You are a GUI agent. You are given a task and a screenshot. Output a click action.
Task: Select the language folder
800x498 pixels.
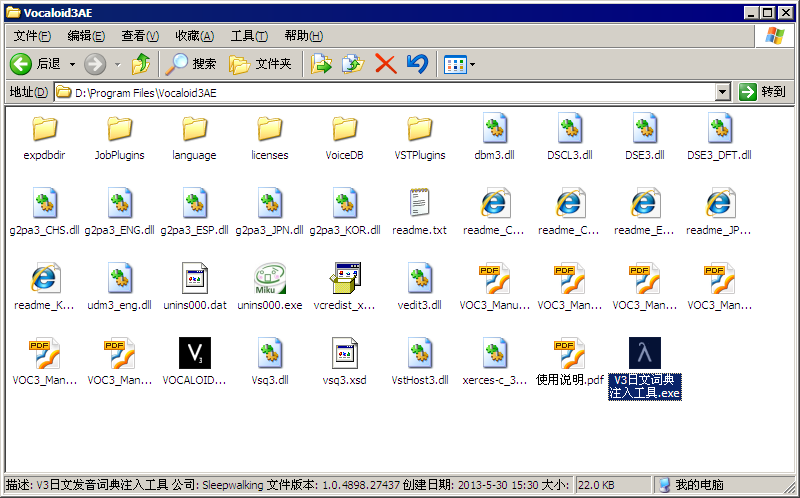pyautogui.click(x=194, y=137)
